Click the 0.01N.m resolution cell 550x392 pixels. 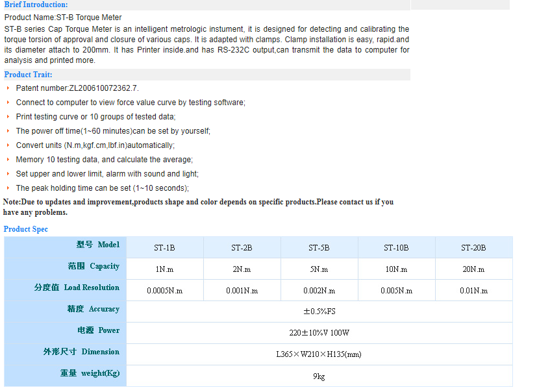474,290
